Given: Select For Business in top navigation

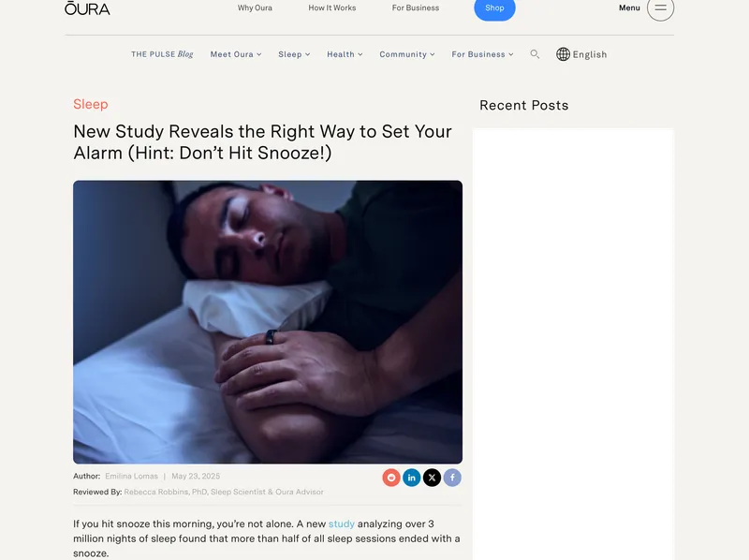Looking at the screenshot, I should coord(416,7).
